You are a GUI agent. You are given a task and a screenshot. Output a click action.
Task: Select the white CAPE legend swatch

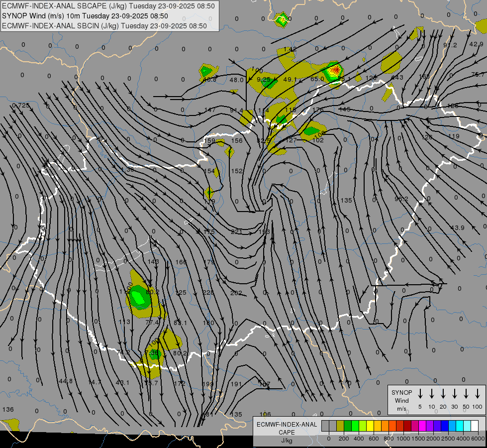pyautogui.click(x=474, y=426)
